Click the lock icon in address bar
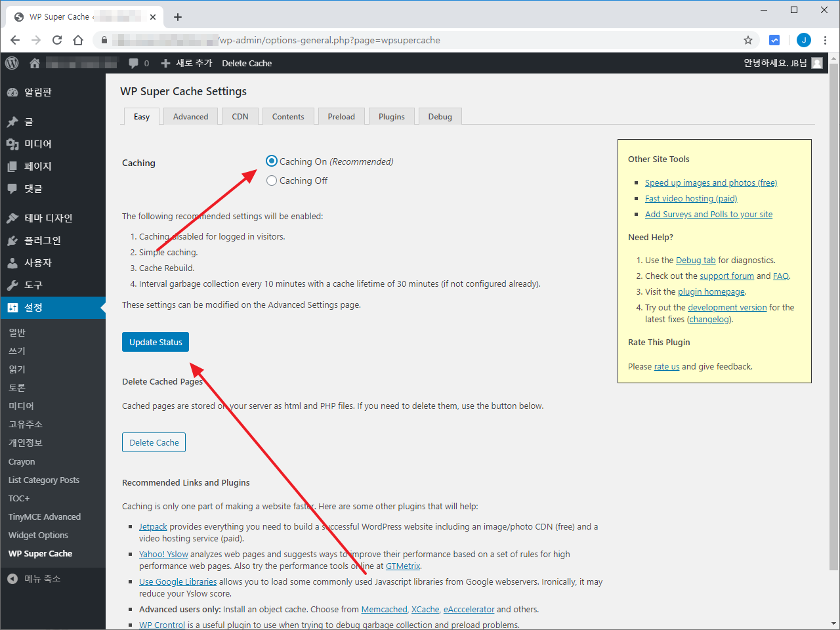The image size is (840, 630). point(104,40)
